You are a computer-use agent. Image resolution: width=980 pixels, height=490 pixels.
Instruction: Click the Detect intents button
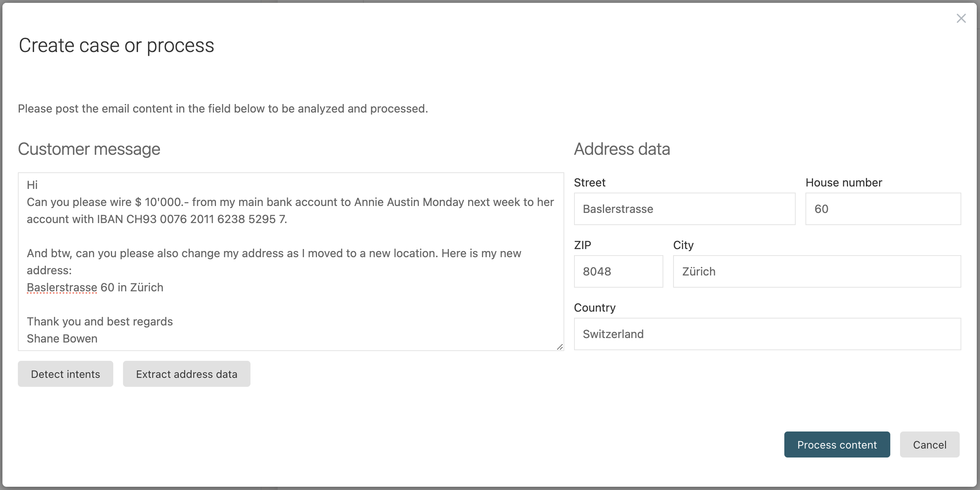click(65, 374)
